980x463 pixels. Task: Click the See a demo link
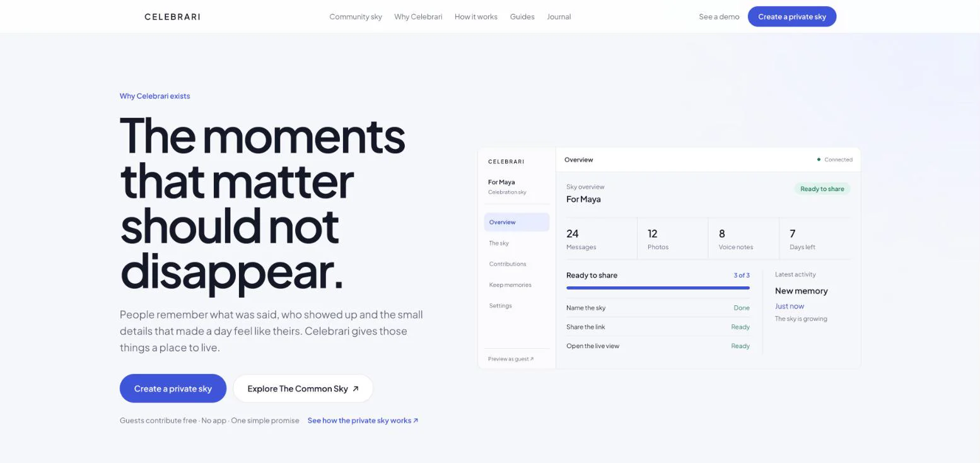719,16
